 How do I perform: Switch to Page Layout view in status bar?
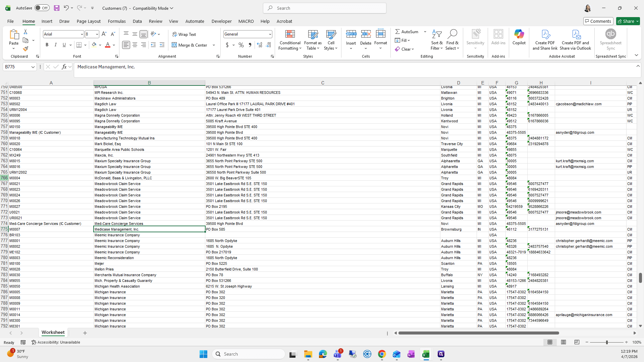563,342
